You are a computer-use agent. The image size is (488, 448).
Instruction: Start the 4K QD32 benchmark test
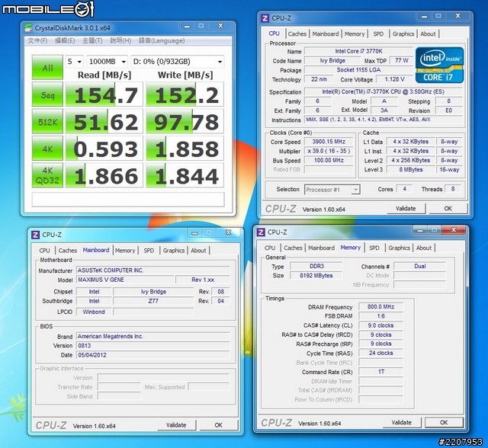point(47,175)
